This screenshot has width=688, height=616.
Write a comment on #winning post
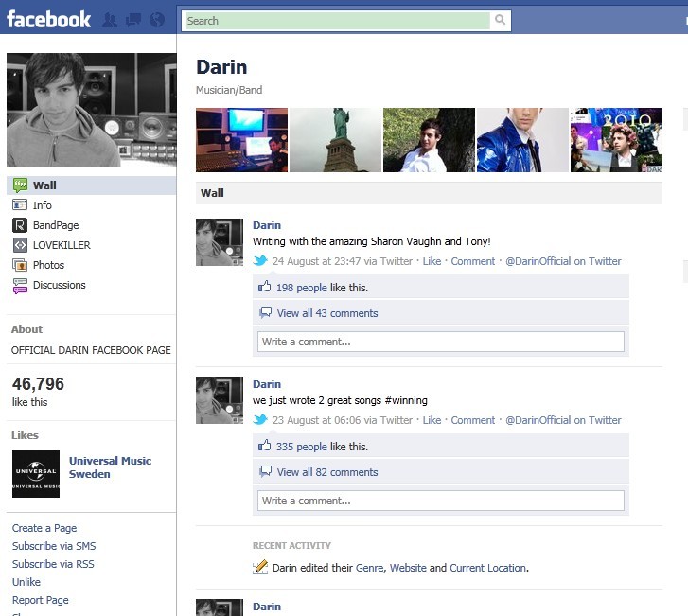pyautogui.click(x=441, y=501)
